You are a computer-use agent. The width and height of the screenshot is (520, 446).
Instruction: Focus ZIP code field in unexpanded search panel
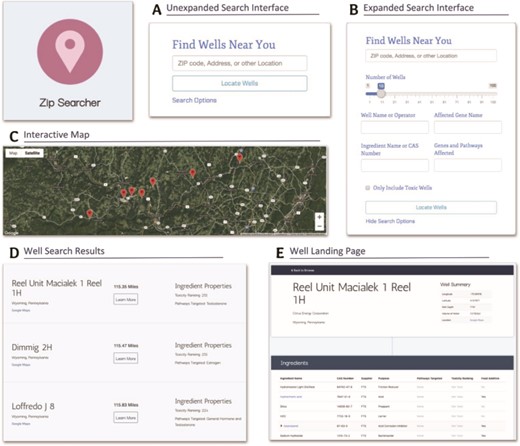click(240, 63)
